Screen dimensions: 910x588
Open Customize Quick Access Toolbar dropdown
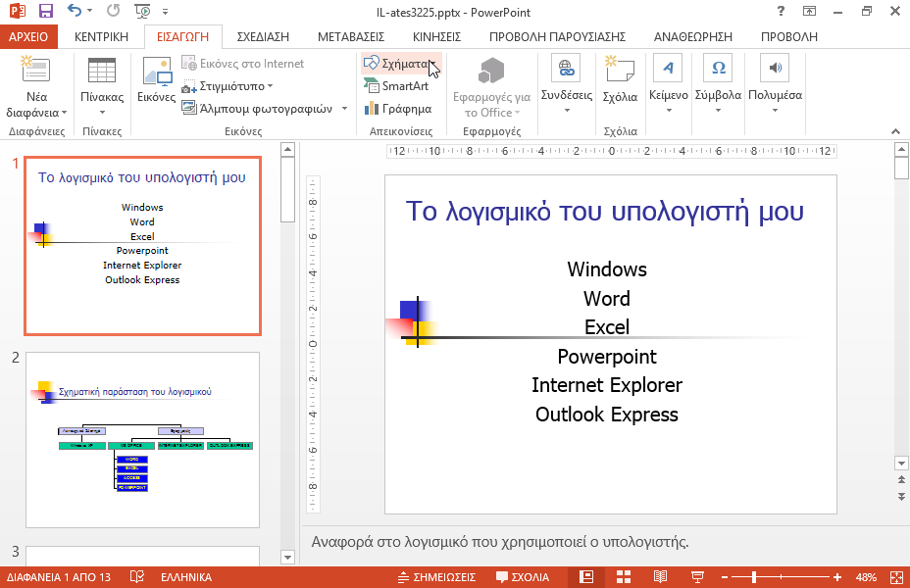166,12
